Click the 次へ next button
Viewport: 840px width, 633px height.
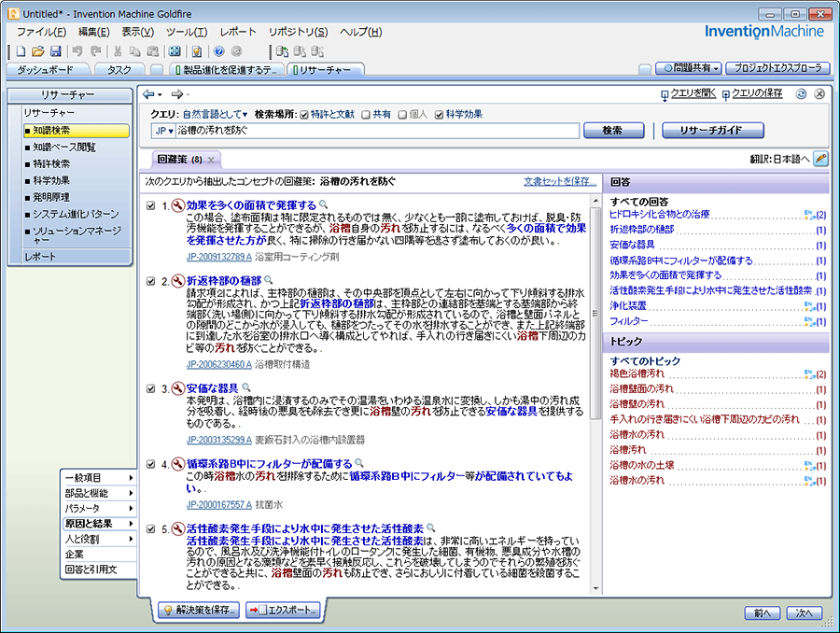[x=805, y=613]
